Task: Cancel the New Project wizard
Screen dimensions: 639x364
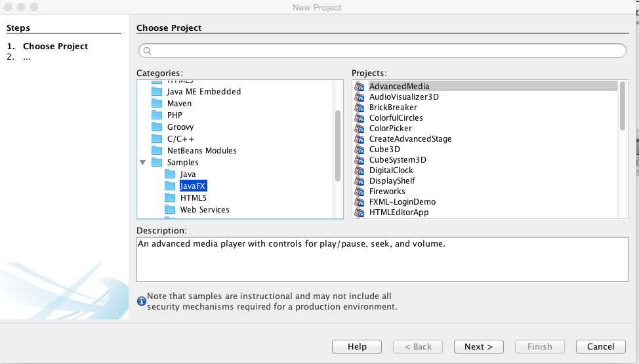Action: pyautogui.click(x=600, y=346)
